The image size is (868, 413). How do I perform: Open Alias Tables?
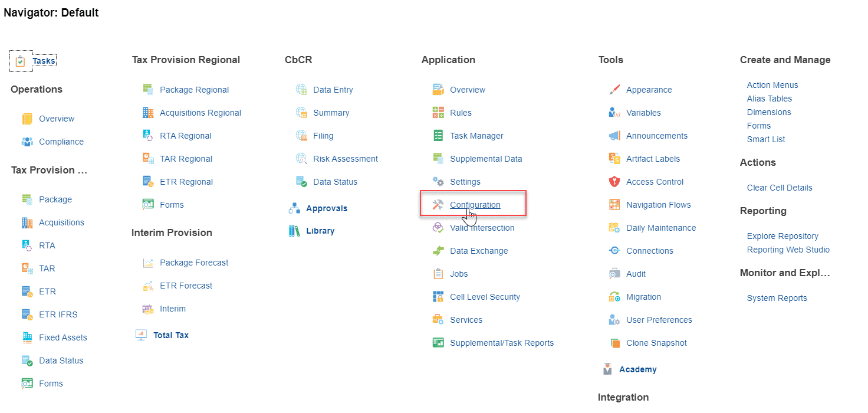770,99
